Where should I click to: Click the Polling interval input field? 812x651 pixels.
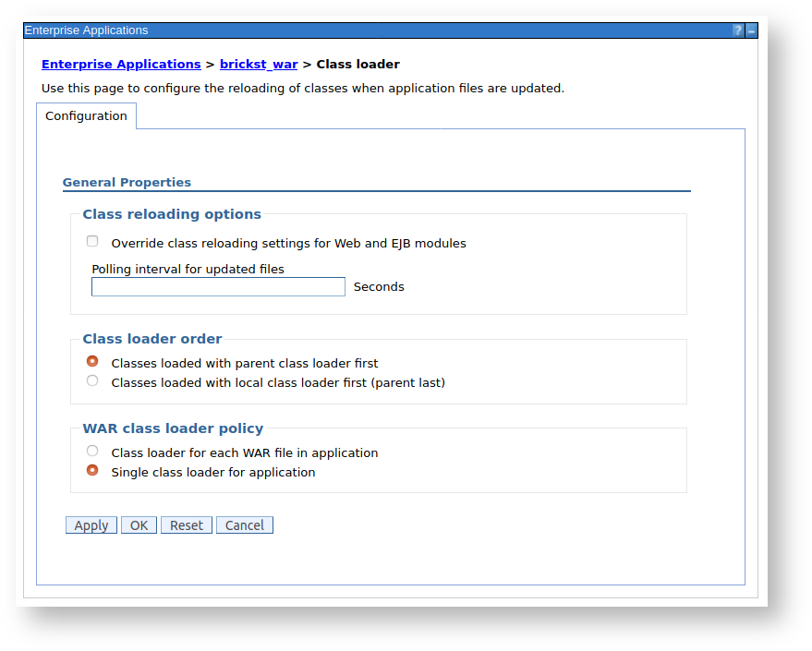[218, 286]
